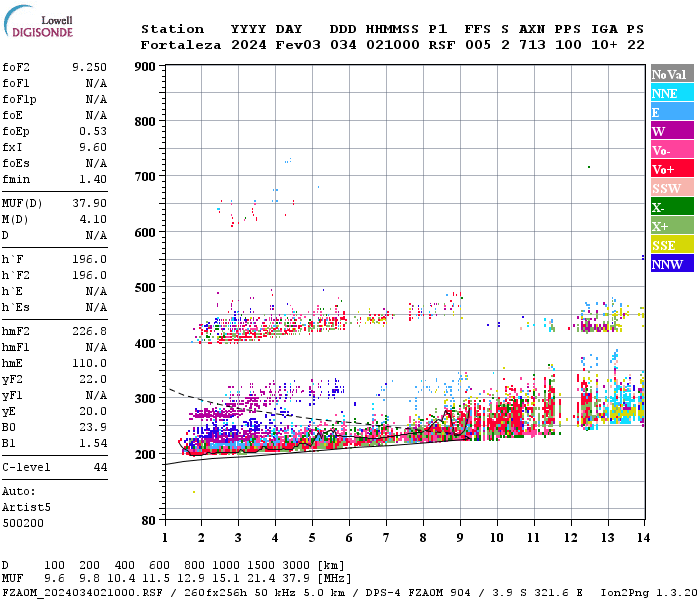Click the foEp value 0.53

tap(93, 131)
